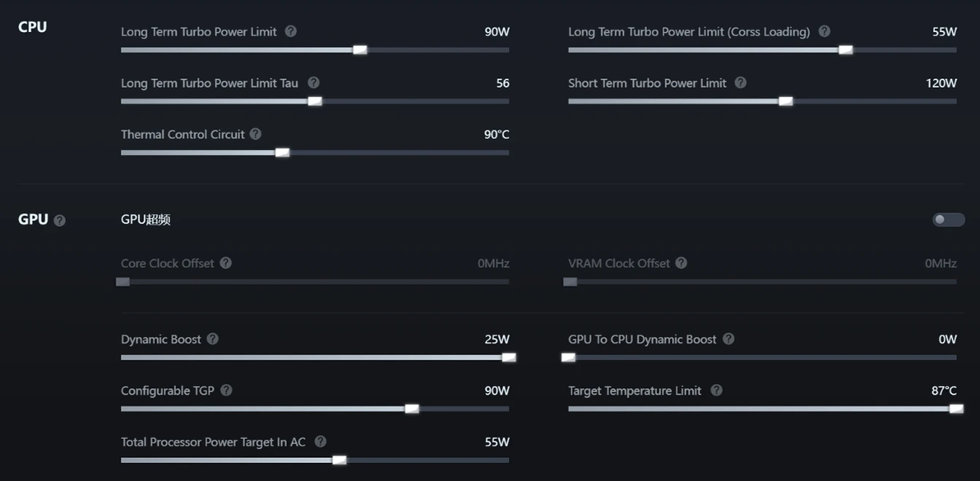Click the Core Clock Offset help icon
The width and height of the screenshot is (980, 481).
point(226,263)
